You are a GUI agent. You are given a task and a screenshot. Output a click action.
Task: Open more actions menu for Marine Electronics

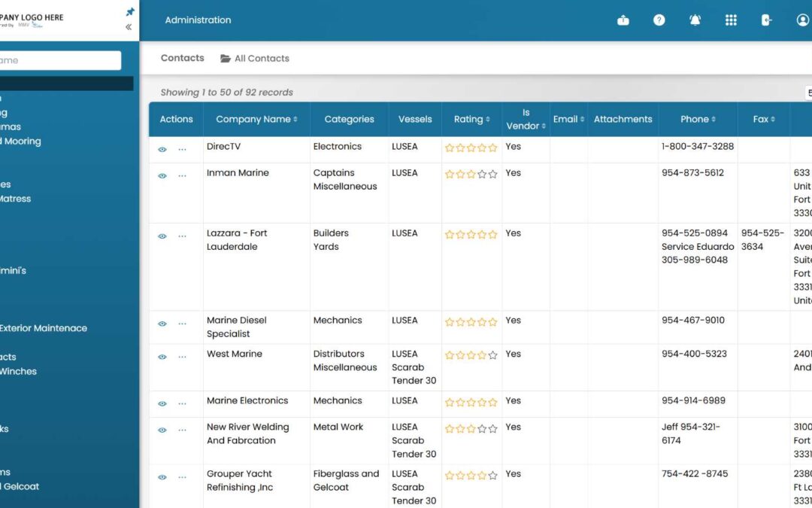[182, 403]
